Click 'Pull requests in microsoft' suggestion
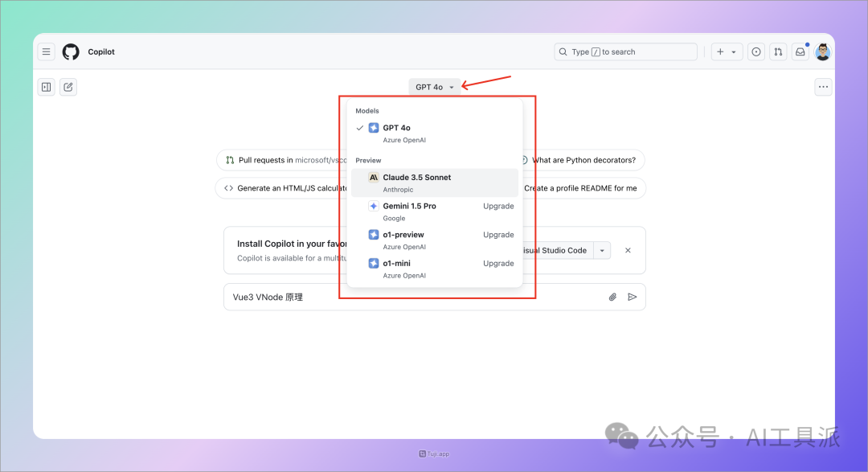868x472 pixels. tap(282, 160)
